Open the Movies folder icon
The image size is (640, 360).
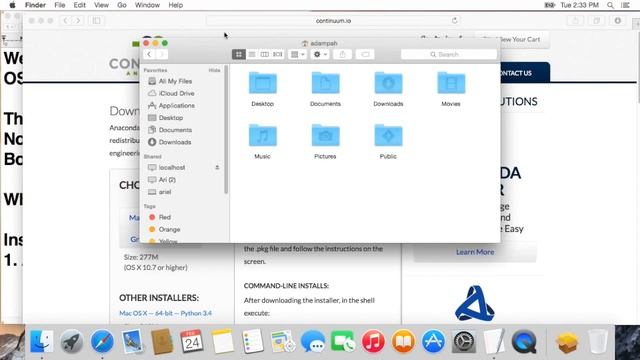[451, 83]
